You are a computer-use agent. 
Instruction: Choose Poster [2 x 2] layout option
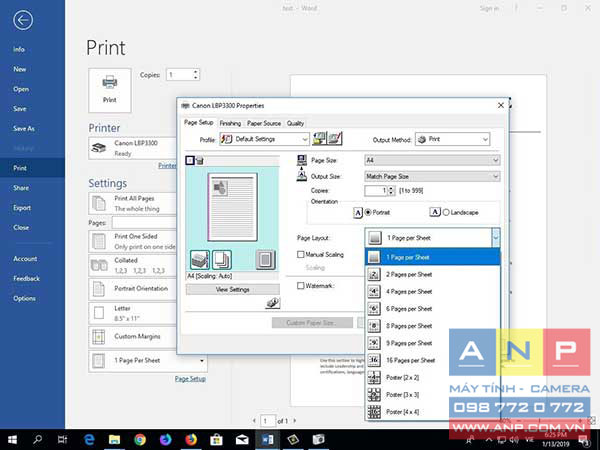coord(433,378)
